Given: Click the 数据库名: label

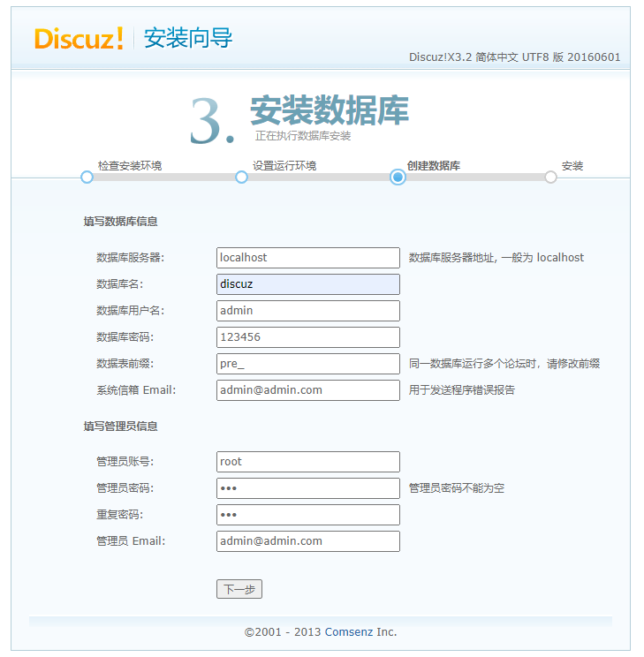Looking at the screenshot, I should tap(120, 284).
